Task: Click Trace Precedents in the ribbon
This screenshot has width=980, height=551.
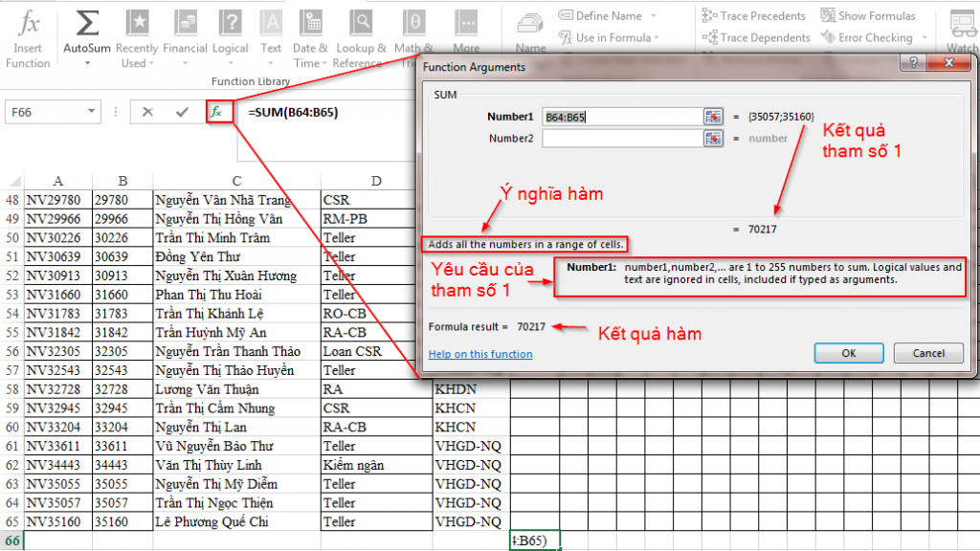Action: [x=754, y=15]
